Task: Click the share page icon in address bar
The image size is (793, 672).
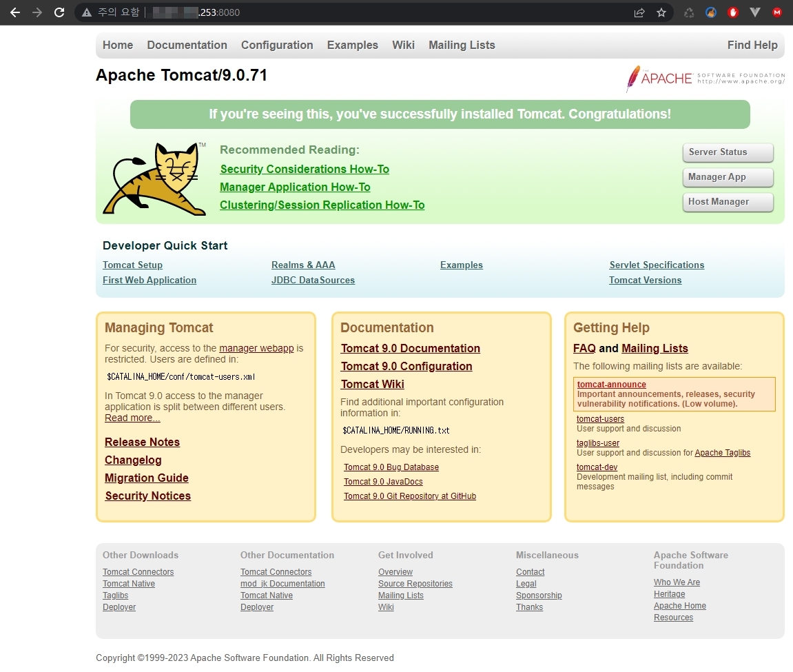Action: pos(639,12)
